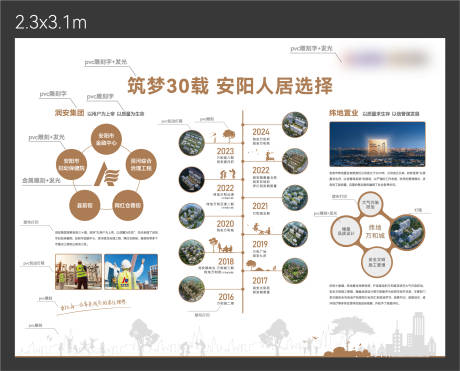
Task: Click the blurred logo beside the title
Action: [387, 59]
